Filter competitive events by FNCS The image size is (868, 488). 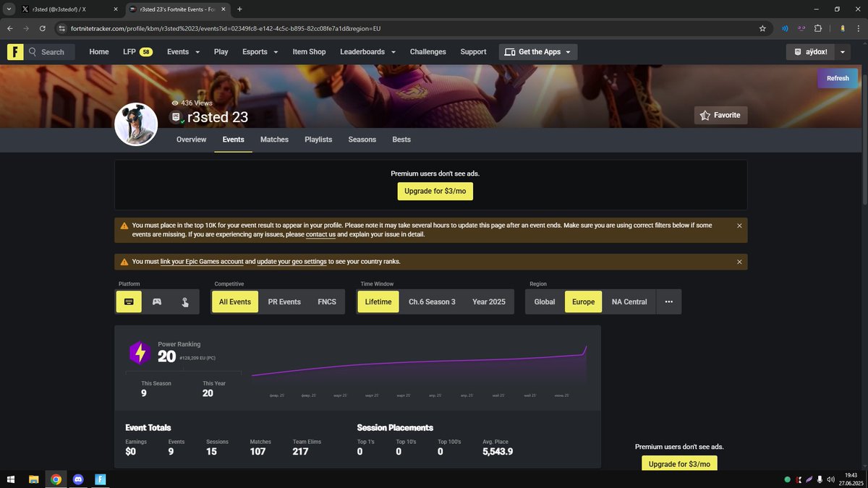click(x=327, y=301)
